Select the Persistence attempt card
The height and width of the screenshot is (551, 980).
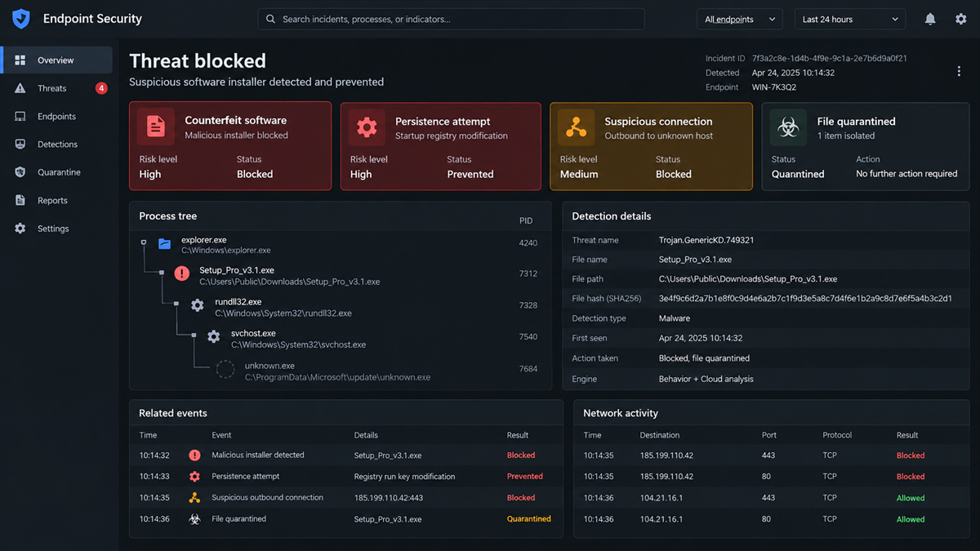pyautogui.click(x=441, y=146)
